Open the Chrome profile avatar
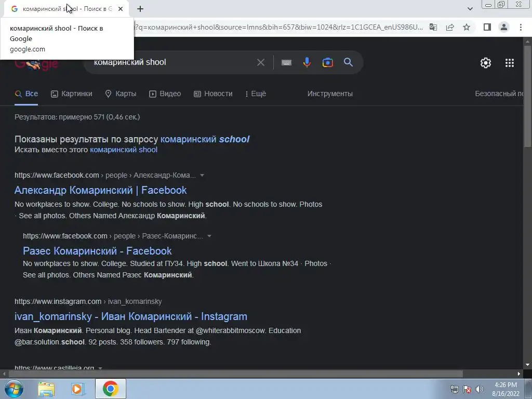 pyautogui.click(x=504, y=27)
